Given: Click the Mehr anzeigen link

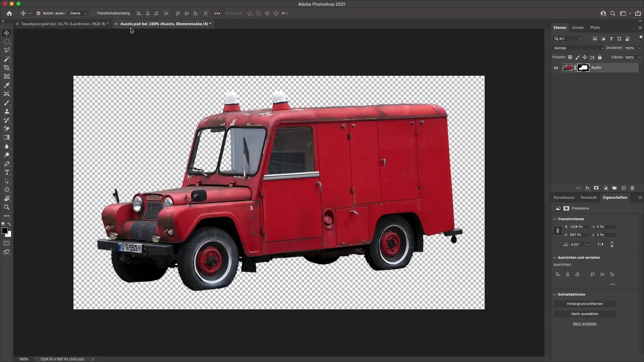Looking at the screenshot, I should click(x=585, y=323).
